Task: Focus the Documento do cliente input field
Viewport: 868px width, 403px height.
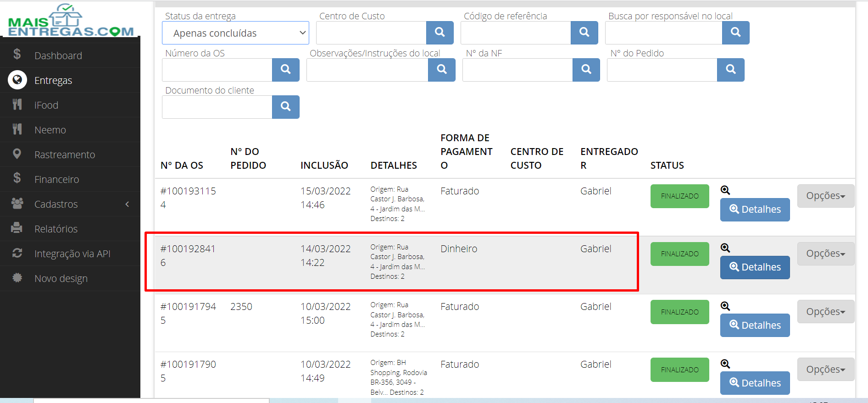Action: (x=217, y=107)
